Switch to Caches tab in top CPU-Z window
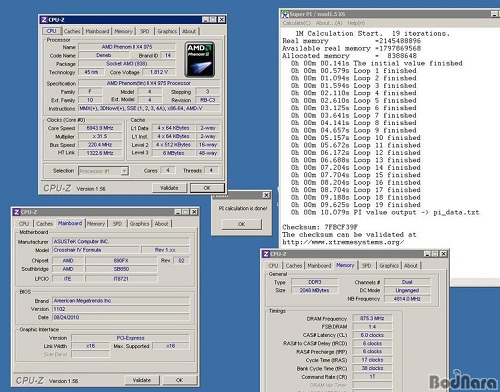The height and width of the screenshot is (392, 500). click(72, 31)
